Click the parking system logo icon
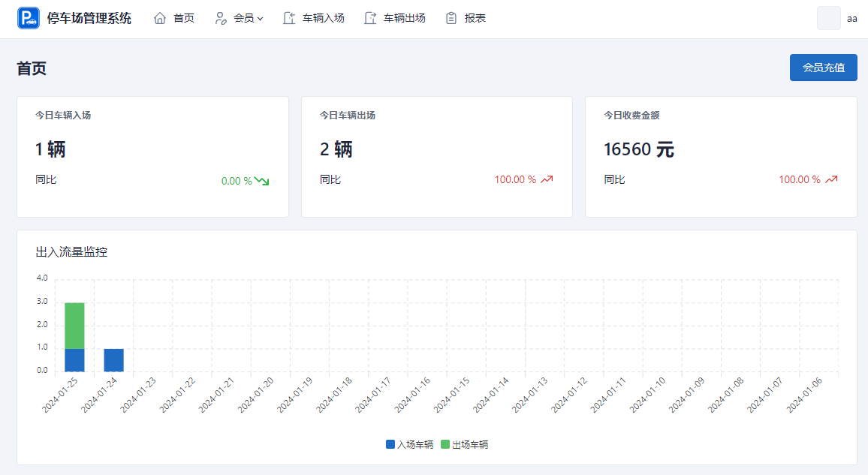 29,18
